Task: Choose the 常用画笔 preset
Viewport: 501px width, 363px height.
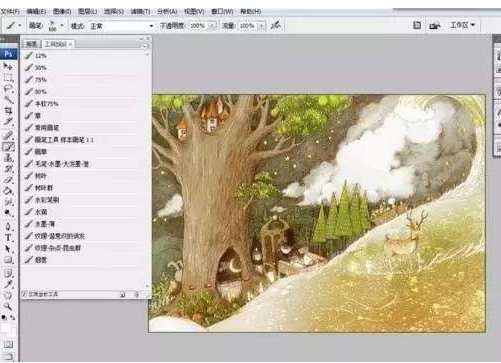Action: [x=85, y=128]
